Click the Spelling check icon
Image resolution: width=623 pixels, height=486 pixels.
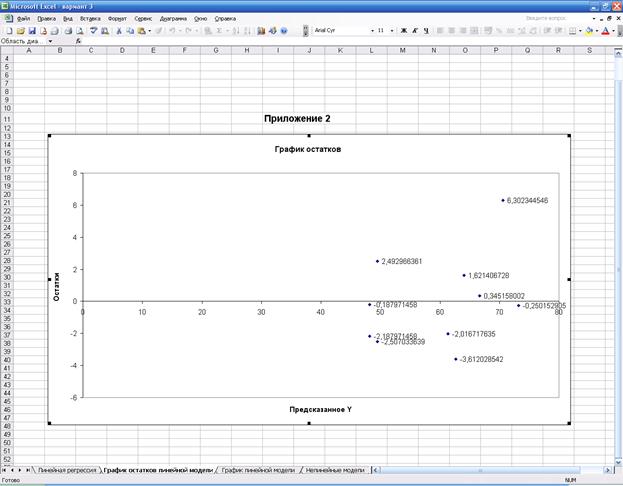90,31
